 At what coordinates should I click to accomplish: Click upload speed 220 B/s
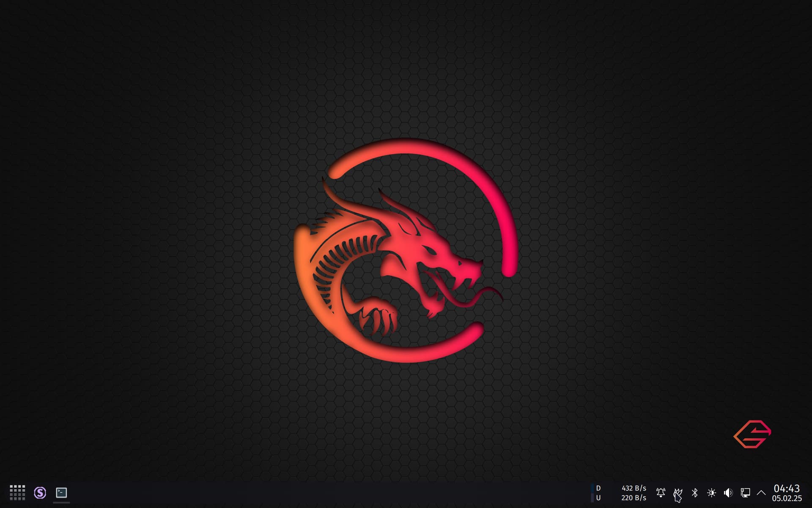pos(634,498)
